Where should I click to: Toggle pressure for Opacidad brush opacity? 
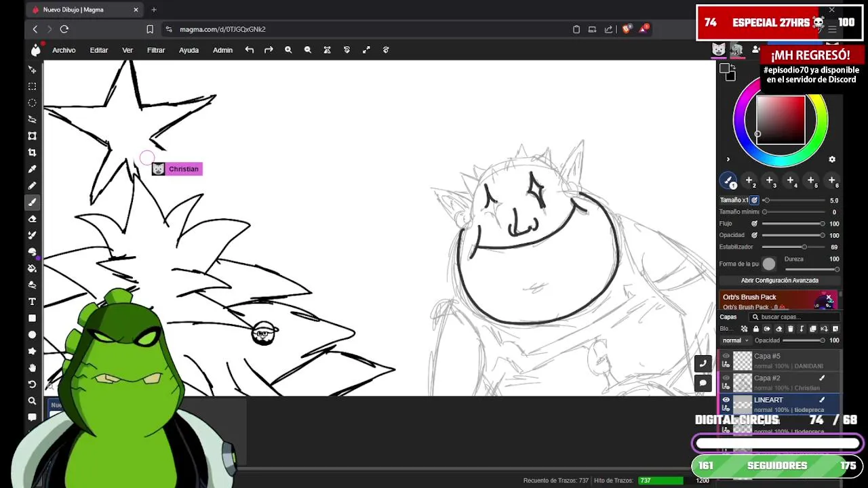[x=754, y=235]
